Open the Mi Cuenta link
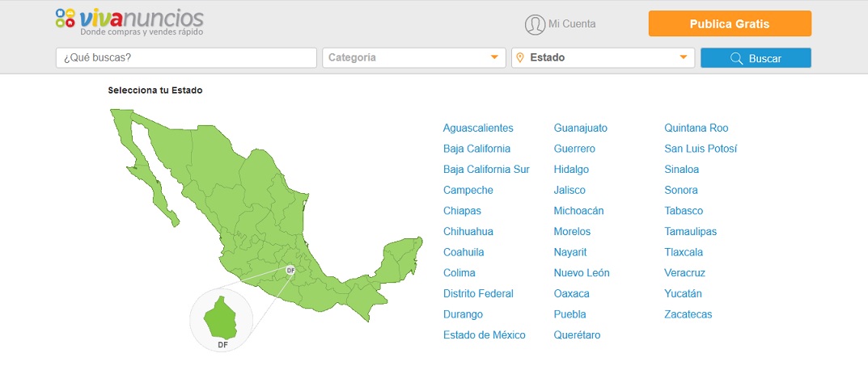Screen dimensions: 868x366 point(572,24)
